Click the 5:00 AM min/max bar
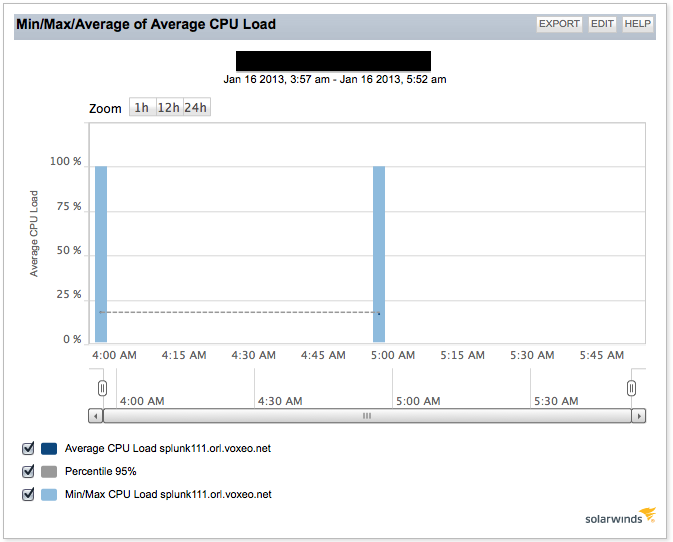The width and height of the screenshot is (673, 542). (379, 254)
